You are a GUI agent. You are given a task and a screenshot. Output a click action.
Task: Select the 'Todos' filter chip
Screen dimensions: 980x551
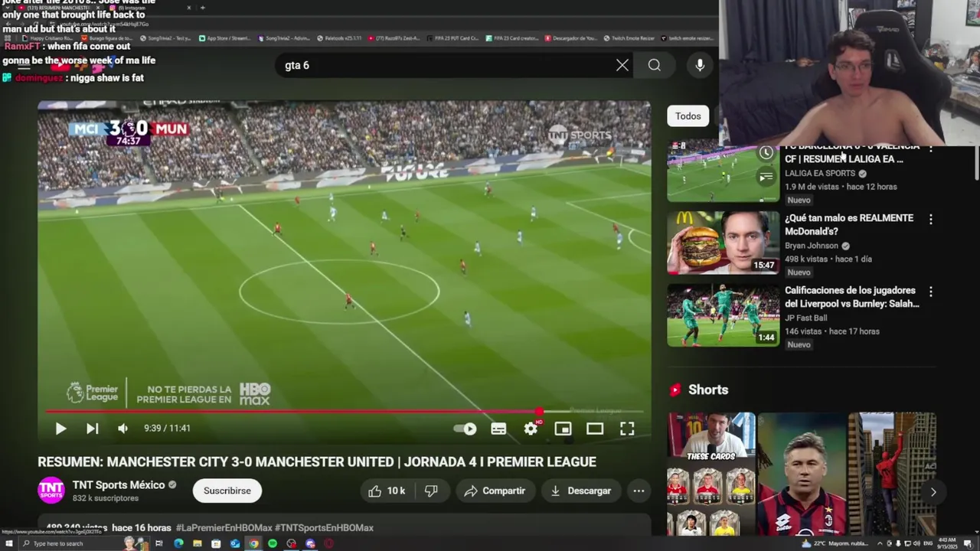pos(688,116)
